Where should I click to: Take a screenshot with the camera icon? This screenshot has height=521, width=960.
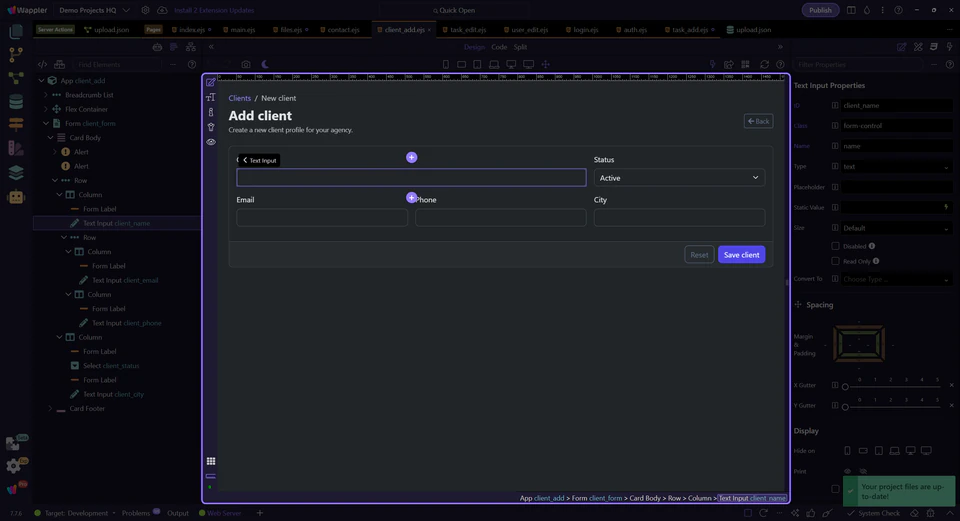(246, 64)
